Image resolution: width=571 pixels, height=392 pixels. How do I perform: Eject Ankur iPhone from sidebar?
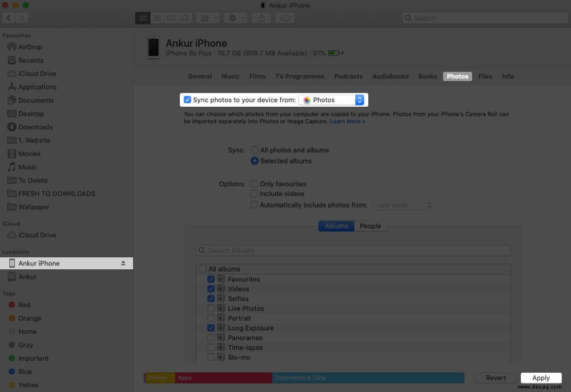(x=123, y=263)
